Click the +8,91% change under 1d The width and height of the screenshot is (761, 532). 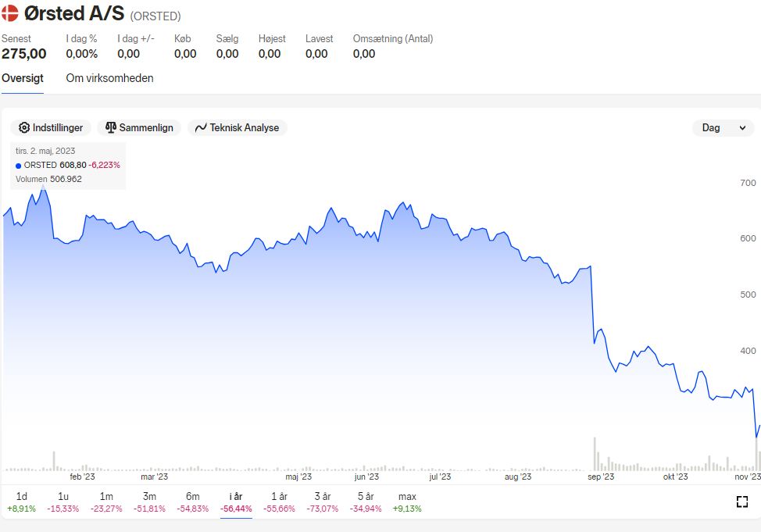click(x=21, y=509)
